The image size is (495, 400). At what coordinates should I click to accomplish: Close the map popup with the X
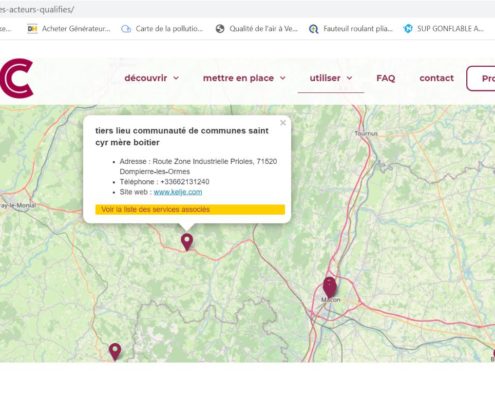[283, 123]
